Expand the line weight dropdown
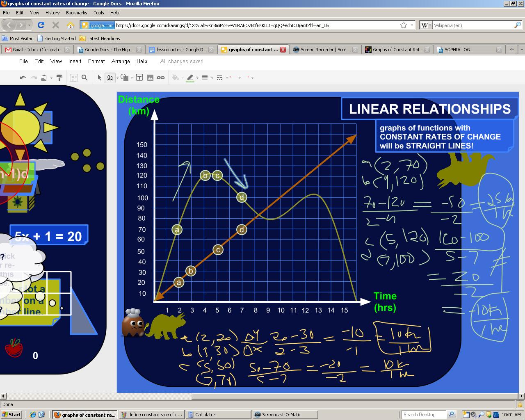 pyautogui.click(x=212, y=78)
